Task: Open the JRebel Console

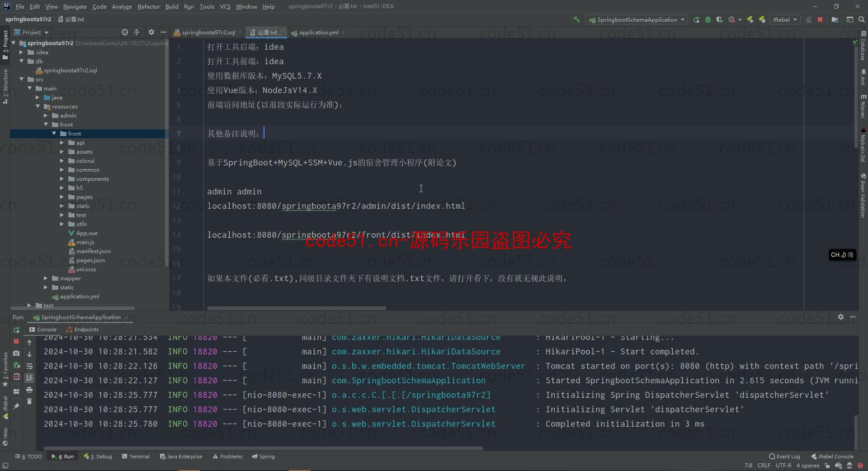Action: click(832, 457)
